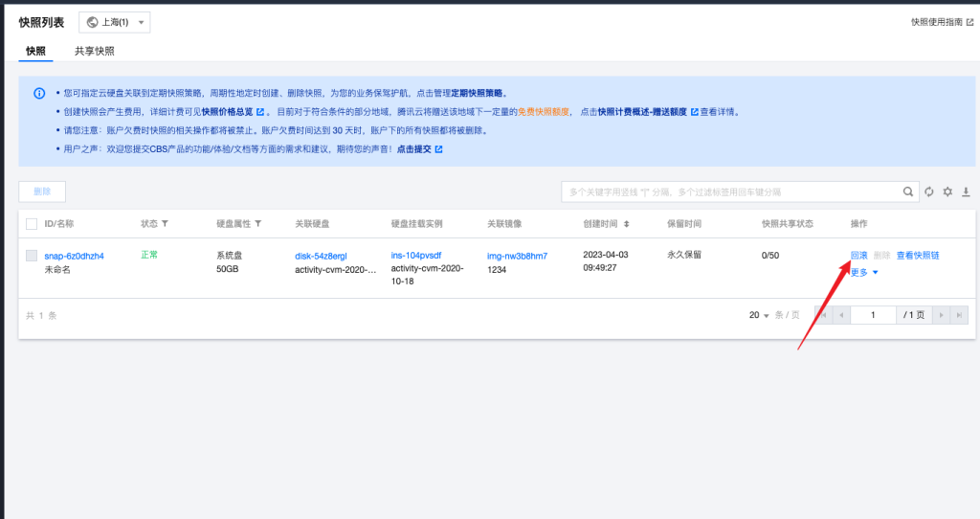Screen dimensions: 980x519
Task: Filter by 状态 funnel icon
Action: (165, 223)
